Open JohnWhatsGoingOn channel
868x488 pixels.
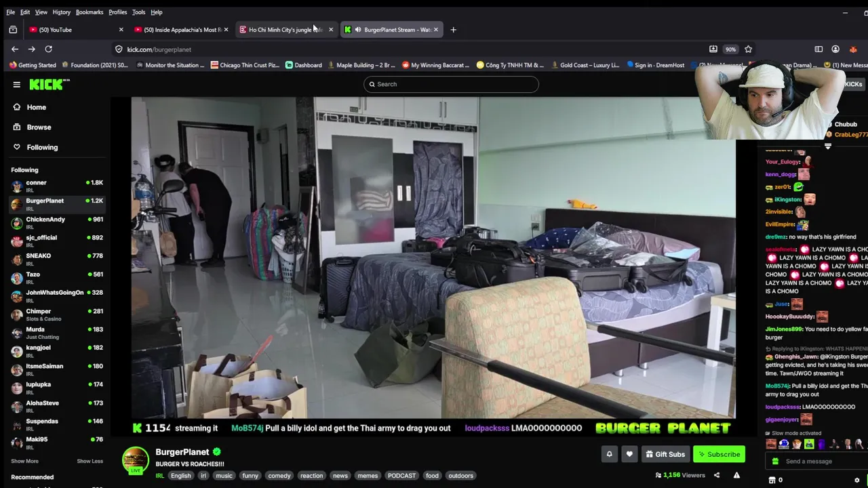[x=57, y=296]
